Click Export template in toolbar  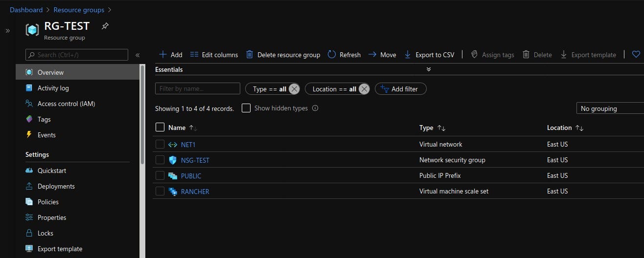[588, 55]
